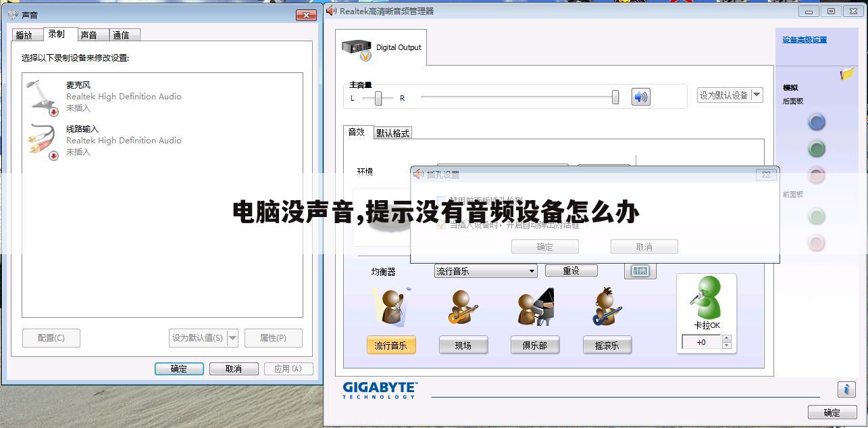This screenshot has height=428, width=868.
Task: Click 取消 in the 插孔设置 dialog
Action: [x=644, y=247]
